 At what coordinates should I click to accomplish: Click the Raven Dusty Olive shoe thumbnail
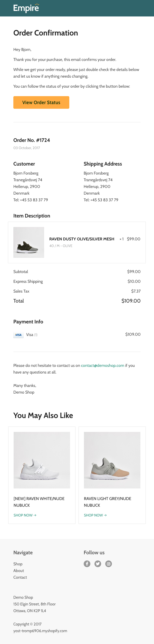(29, 242)
